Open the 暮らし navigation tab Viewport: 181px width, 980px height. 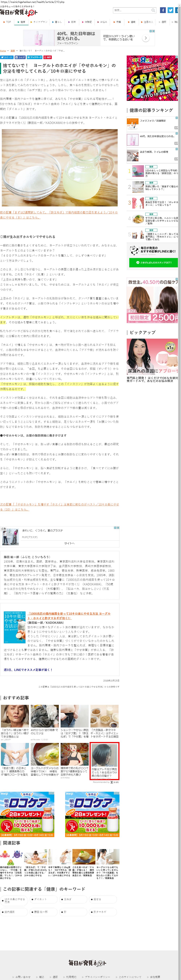coord(57,22)
